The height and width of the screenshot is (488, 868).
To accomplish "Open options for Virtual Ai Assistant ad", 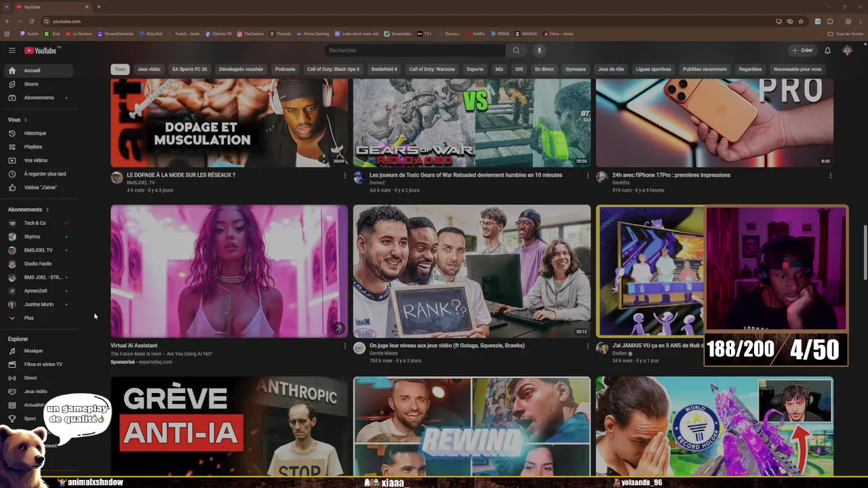I will (x=344, y=346).
